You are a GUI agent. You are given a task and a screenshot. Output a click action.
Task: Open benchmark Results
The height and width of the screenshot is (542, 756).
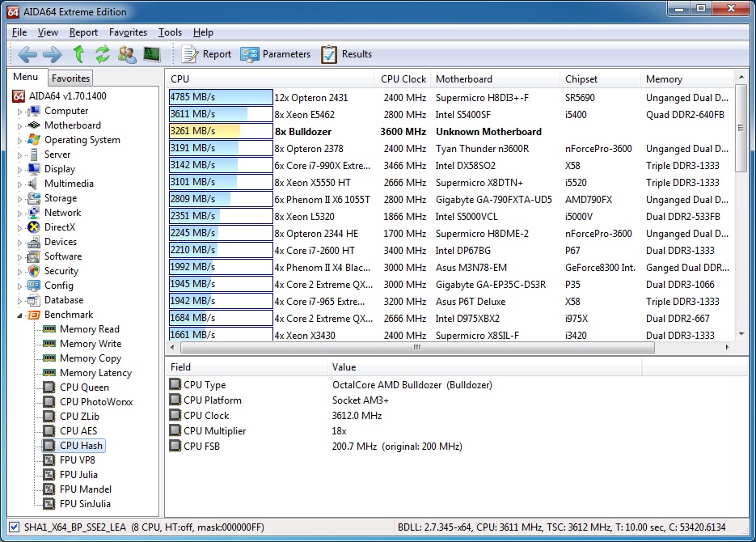[346, 54]
